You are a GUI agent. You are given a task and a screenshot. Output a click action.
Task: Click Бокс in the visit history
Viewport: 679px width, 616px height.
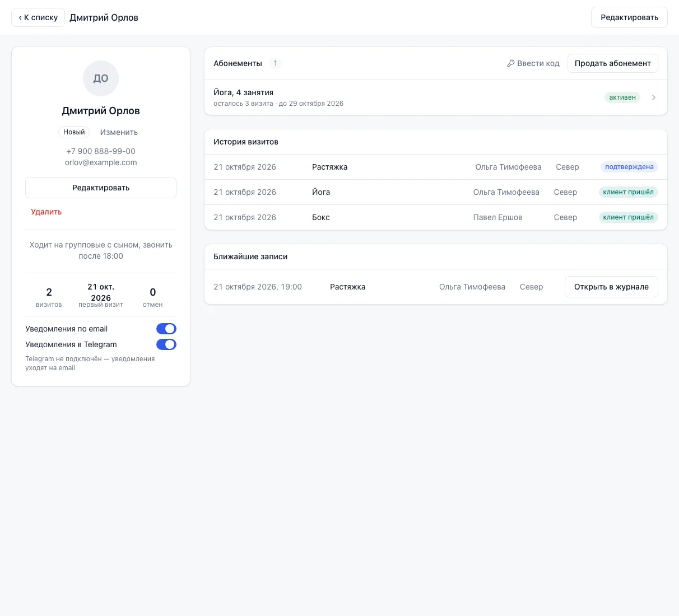click(x=321, y=217)
